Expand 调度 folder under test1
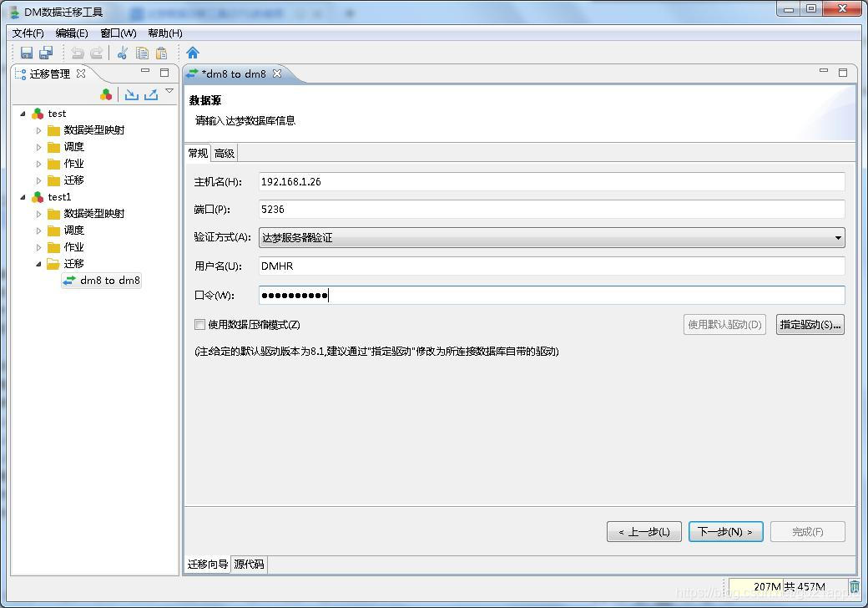Screen dimensions: 868x608 click(x=38, y=231)
